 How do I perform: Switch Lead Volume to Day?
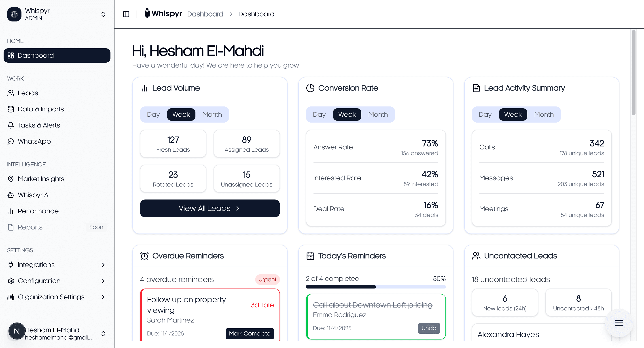(x=153, y=115)
